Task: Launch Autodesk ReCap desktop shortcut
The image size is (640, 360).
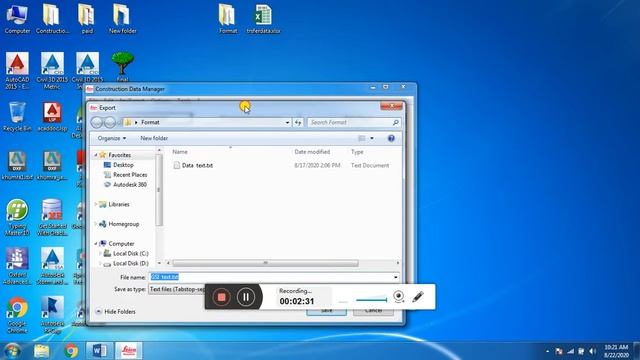Action: pyautogui.click(x=52, y=315)
